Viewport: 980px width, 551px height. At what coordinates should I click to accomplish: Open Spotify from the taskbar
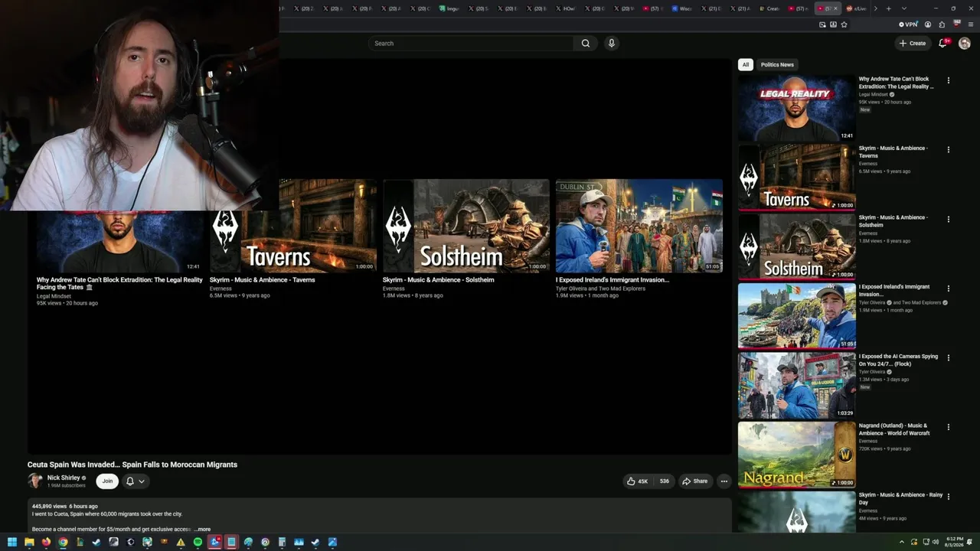pyautogui.click(x=198, y=543)
